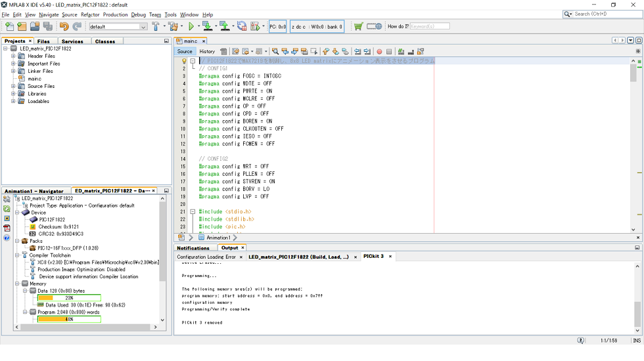This screenshot has height=361, width=644.
Task: Toggle to History editor view
Action: (207, 51)
